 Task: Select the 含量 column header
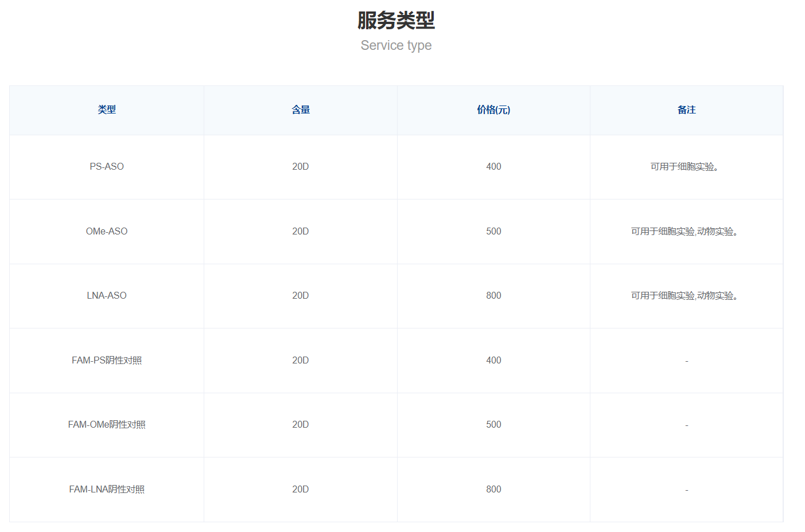301,109
